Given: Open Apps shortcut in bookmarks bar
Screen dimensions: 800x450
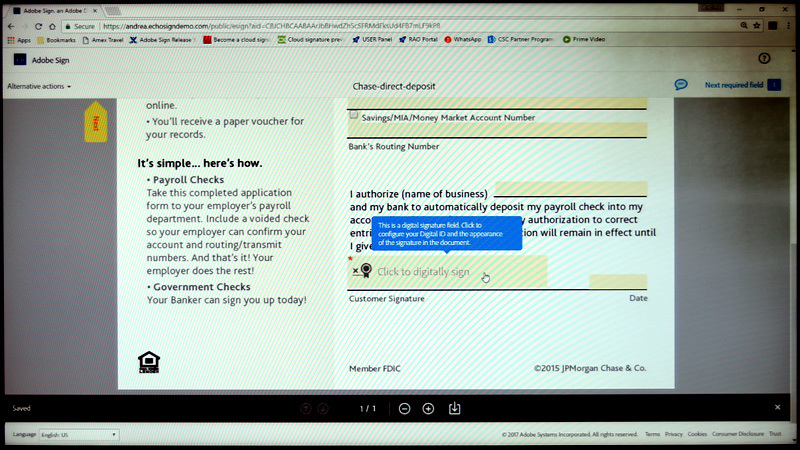Looking at the screenshot, I should [x=19, y=40].
